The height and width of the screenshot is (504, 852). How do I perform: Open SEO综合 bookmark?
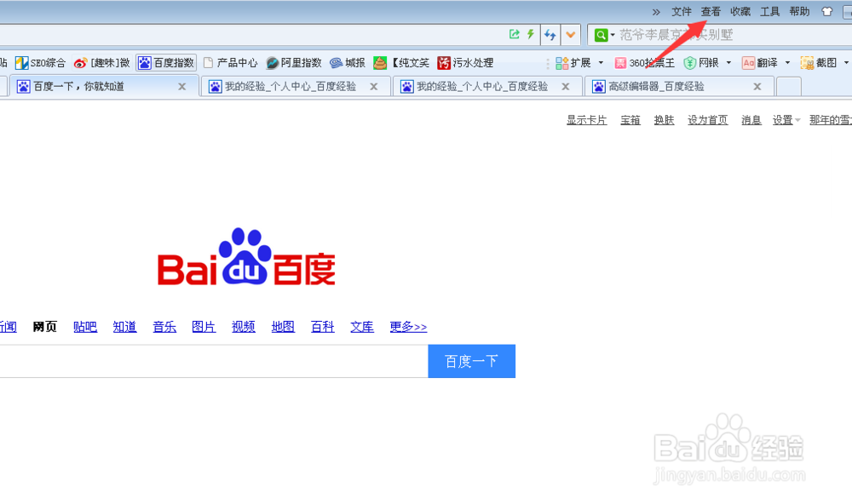click(x=40, y=63)
